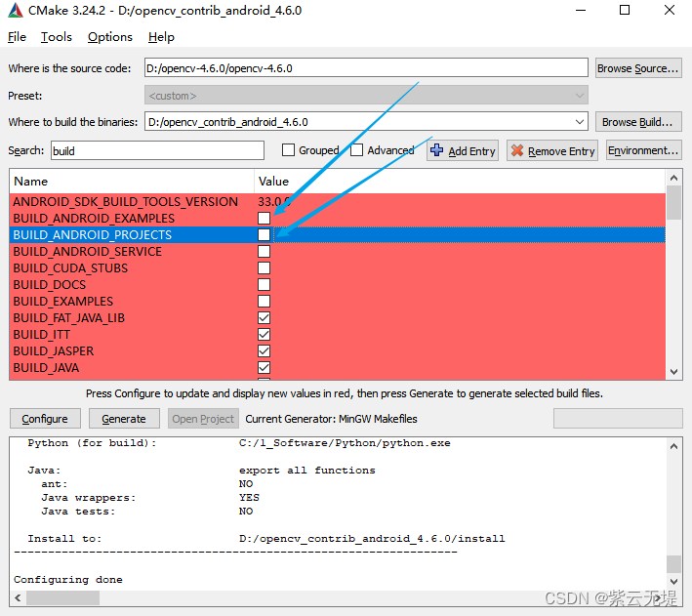Select BUILD_ANDROID_EXAMPLES row name
The image size is (692, 616).
(x=94, y=218)
